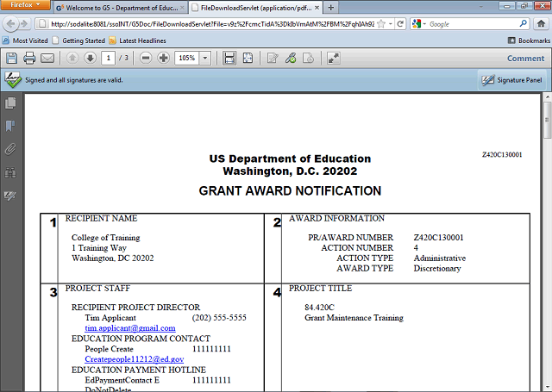Open the Signature Panel
Screen dimensions: 552x392
point(512,80)
